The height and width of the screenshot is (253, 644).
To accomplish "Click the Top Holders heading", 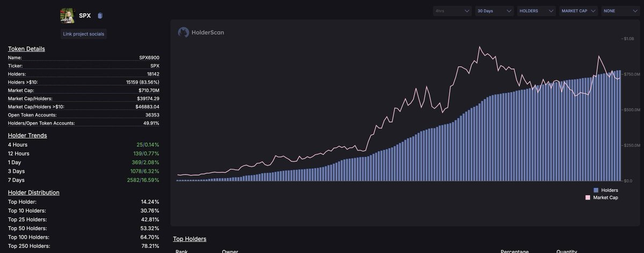I will (189, 239).
